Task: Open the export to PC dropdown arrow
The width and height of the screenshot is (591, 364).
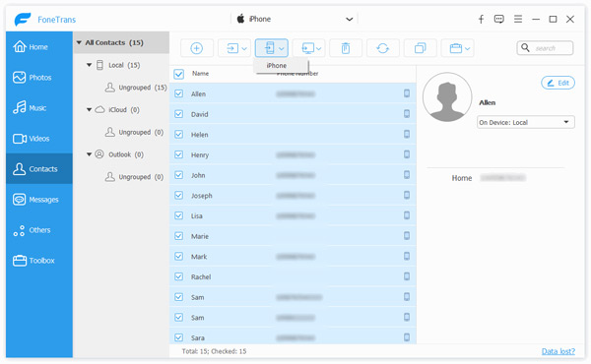Action: [319, 48]
